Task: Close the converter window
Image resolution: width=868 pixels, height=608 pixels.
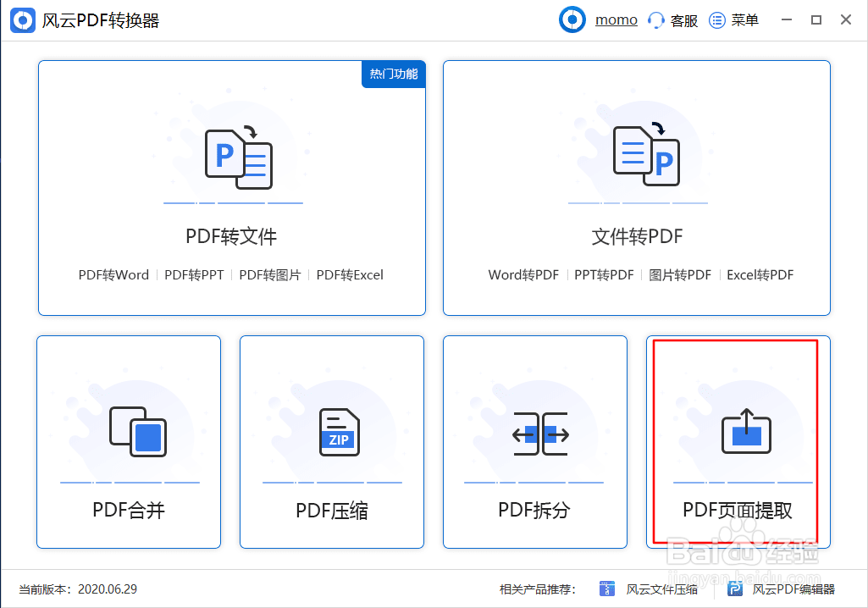Action: tap(846, 20)
